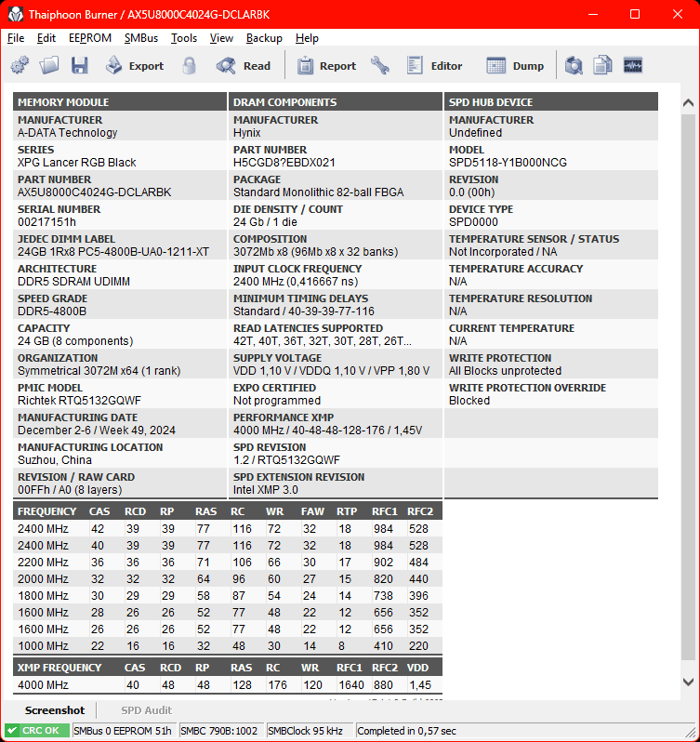
Task: Click 'Completed in 0,57 sec' status text
Action: coord(406,731)
